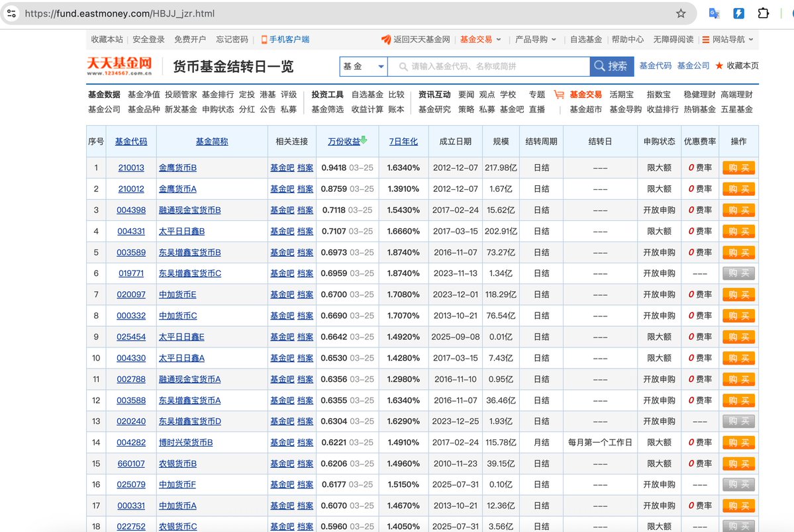Click the blue lightning bolt extension icon
Screen dimensions: 794x532
tap(738, 13)
